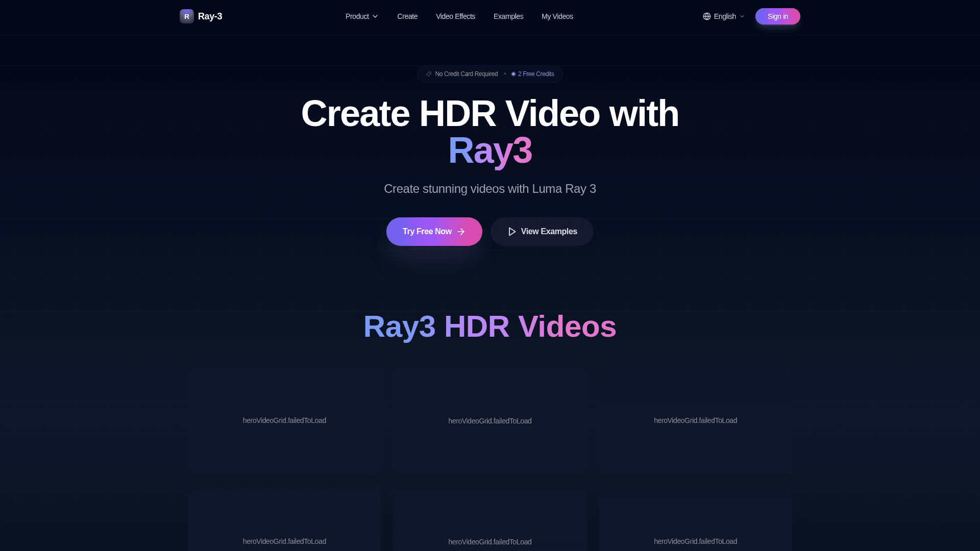This screenshot has width=980, height=551.
Task: Click the arrow icon in Try Free Now
Action: (x=461, y=232)
